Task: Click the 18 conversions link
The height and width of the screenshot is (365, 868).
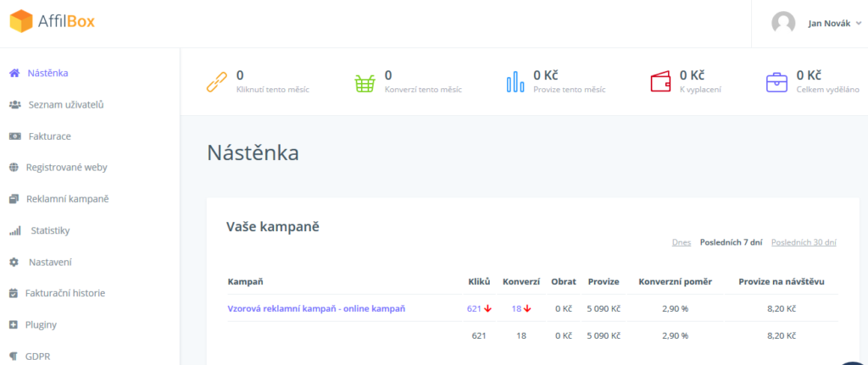Action: (516, 308)
